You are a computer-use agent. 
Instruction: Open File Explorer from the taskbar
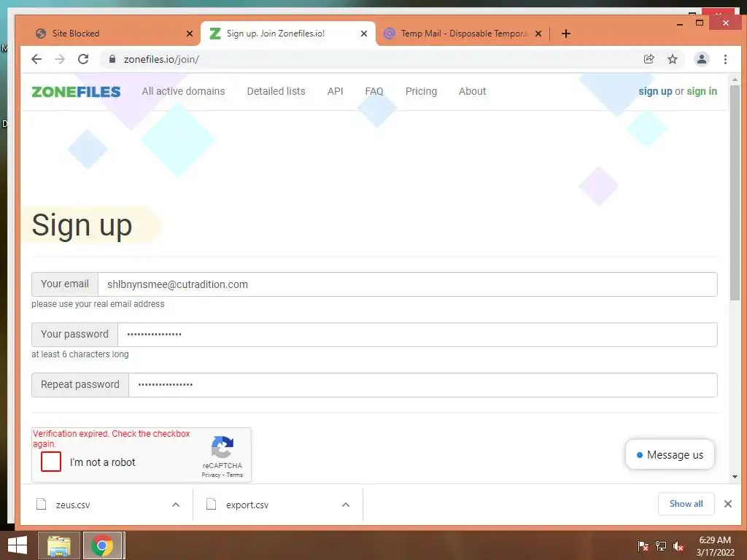(x=58, y=545)
